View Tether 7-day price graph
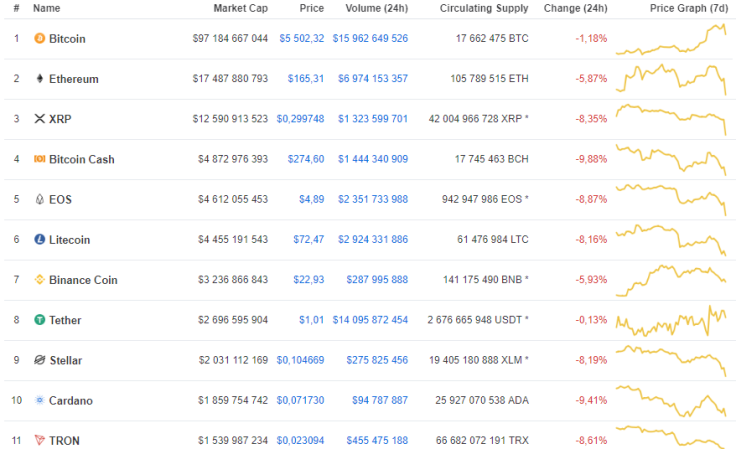This screenshot has width=736, height=449. coord(671,321)
